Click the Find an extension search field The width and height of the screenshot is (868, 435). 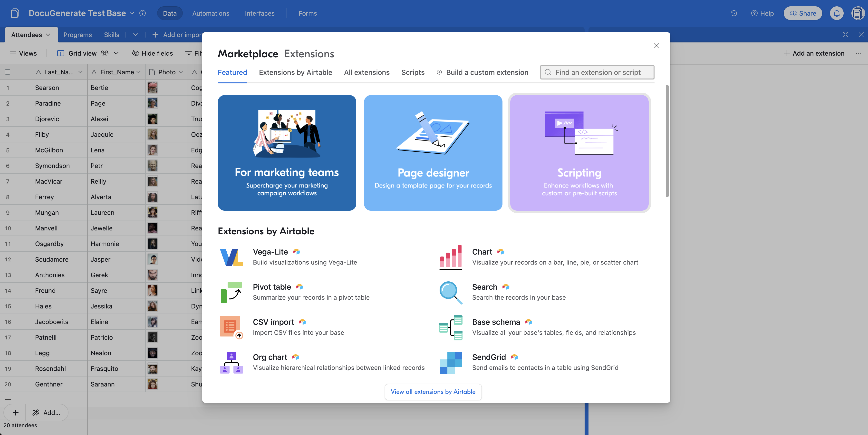[598, 72]
